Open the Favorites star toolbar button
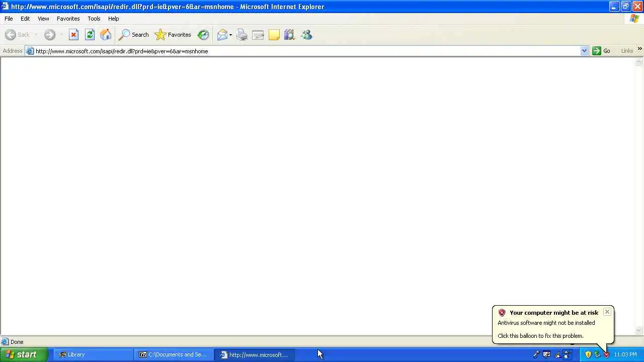 pos(173,35)
